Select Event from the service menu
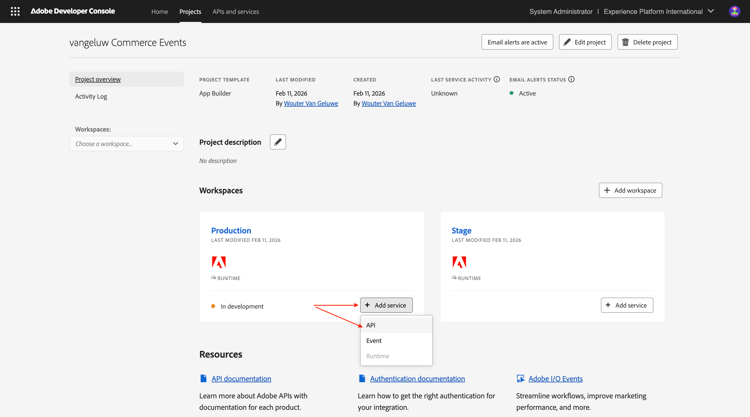The image size is (750, 417). 374,340
